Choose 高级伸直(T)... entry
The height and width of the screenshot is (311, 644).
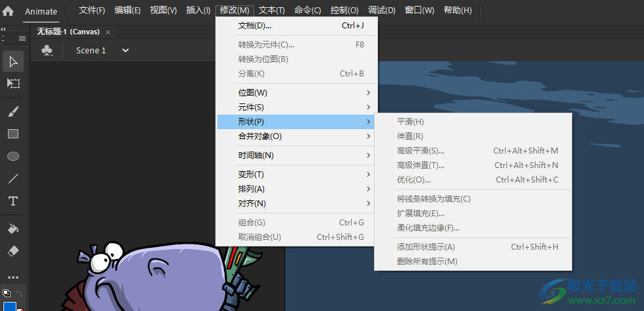(x=473, y=165)
